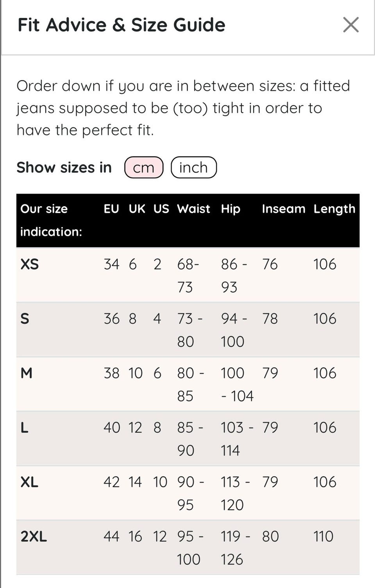
Task: Click the UK column header
Action: pyautogui.click(x=137, y=209)
